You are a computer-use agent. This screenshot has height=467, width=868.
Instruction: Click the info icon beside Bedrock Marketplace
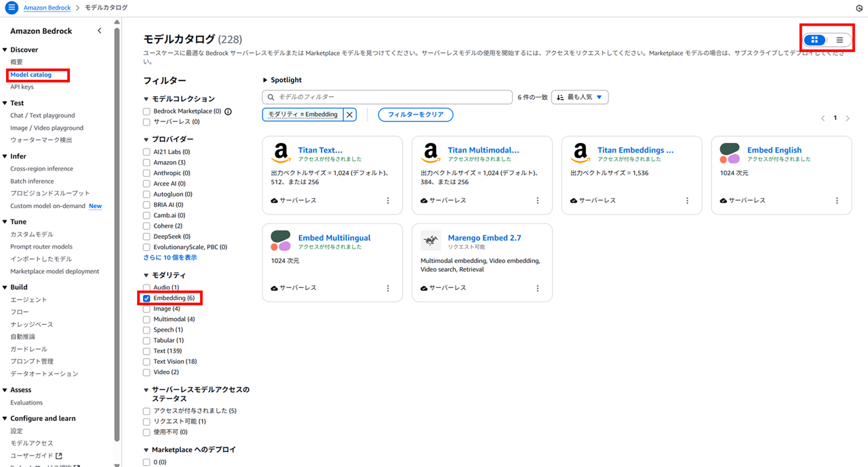pyautogui.click(x=228, y=111)
